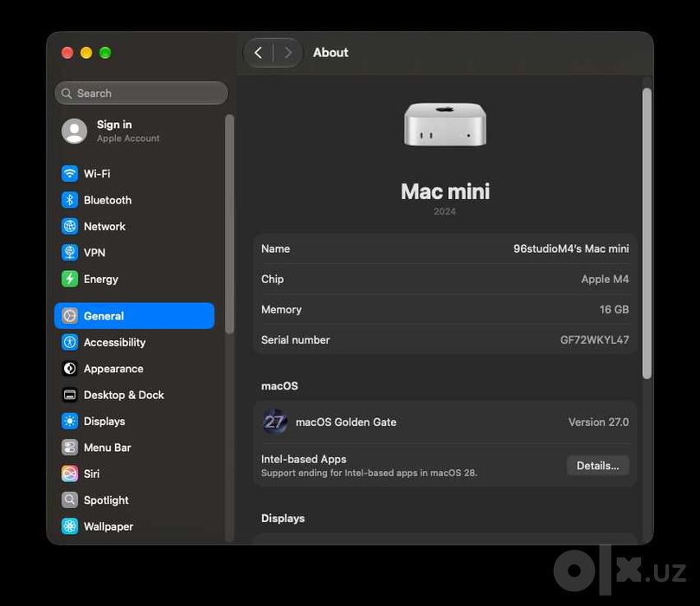
Task: Open the Siri icon
Action: 69,474
